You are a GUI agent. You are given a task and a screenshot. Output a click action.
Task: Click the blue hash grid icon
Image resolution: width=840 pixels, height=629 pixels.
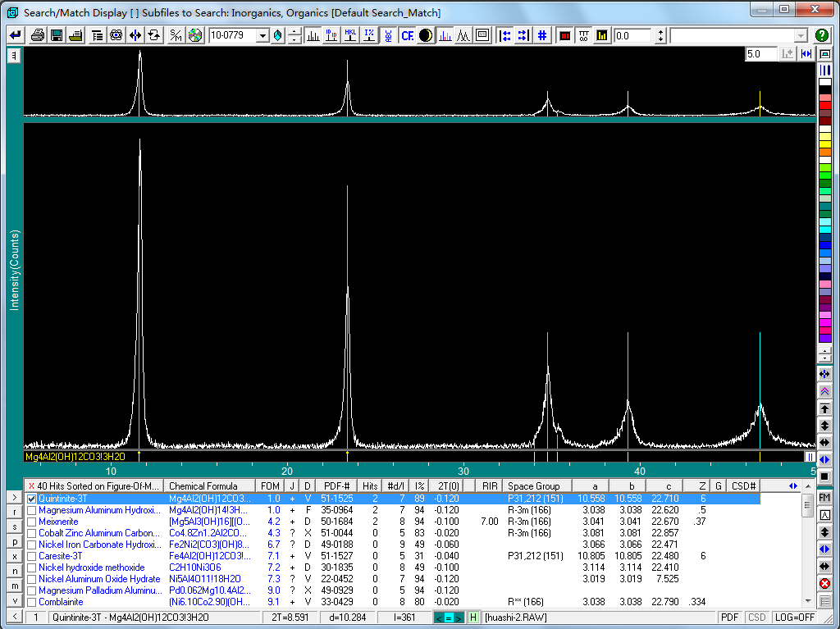point(542,35)
